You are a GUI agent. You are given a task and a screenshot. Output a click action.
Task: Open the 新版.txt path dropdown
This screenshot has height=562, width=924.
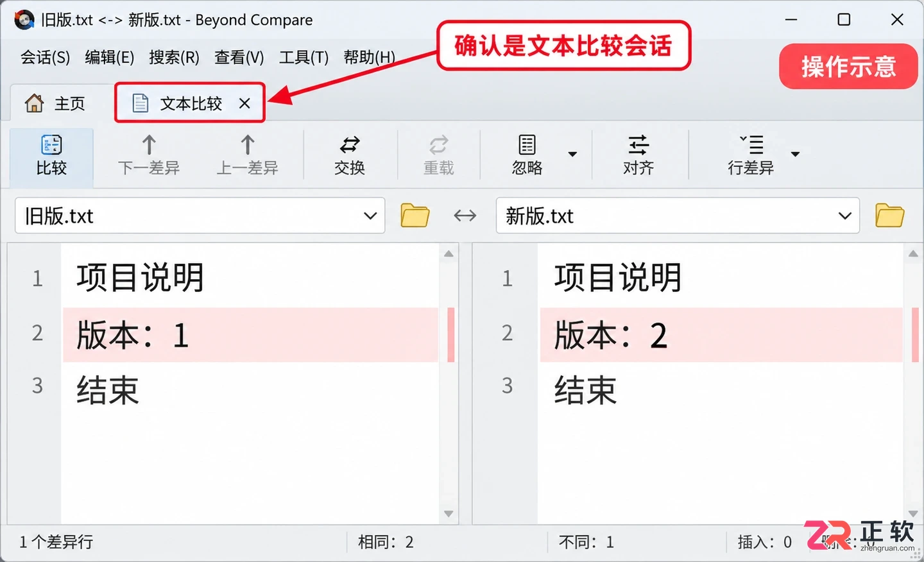click(845, 216)
